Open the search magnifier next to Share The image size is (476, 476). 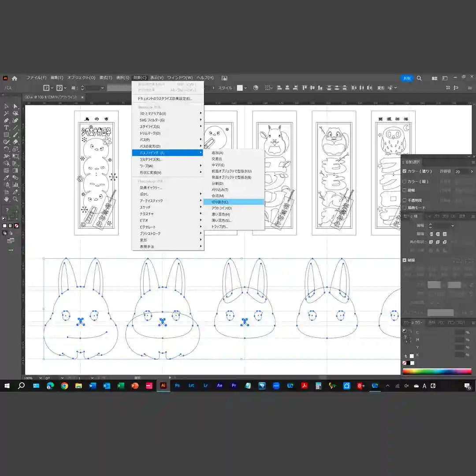click(x=419, y=78)
